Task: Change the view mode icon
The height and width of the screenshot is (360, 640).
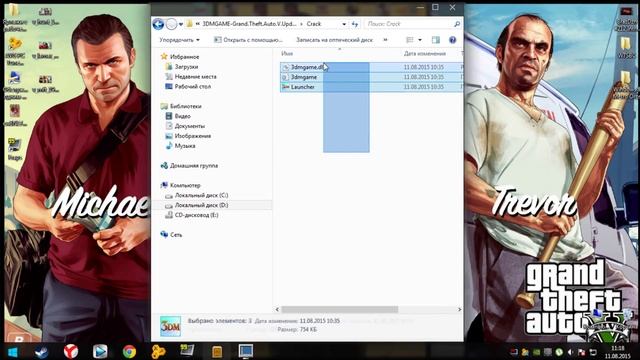Action: [x=410, y=40]
